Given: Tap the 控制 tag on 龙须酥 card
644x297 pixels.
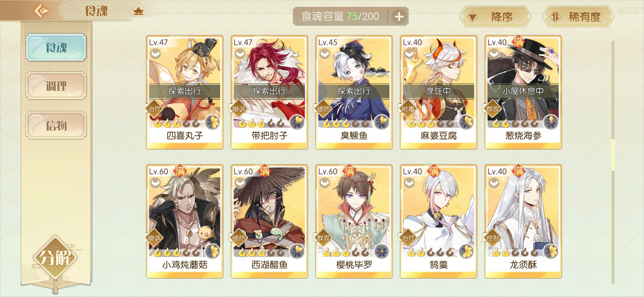Looking at the screenshot, I should pyautogui.click(x=492, y=238).
